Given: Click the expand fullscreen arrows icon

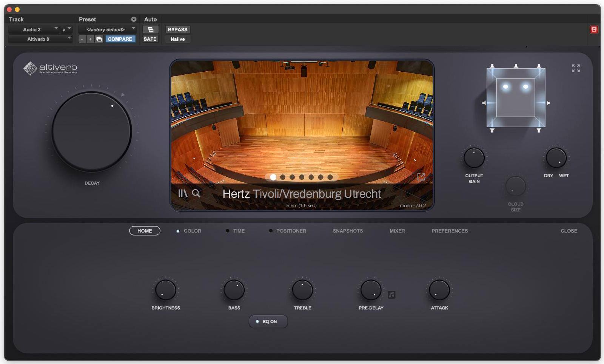Looking at the screenshot, I should click(x=576, y=68).
